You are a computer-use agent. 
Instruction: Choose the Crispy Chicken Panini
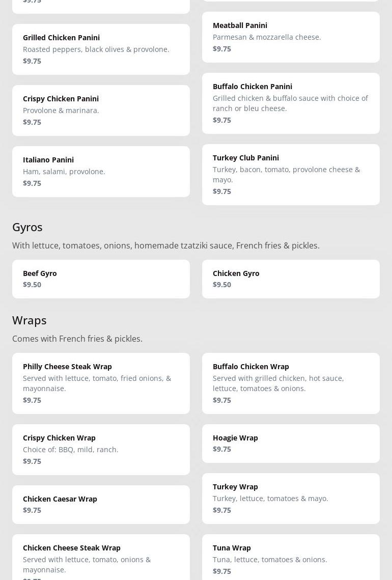pos(101,110)
